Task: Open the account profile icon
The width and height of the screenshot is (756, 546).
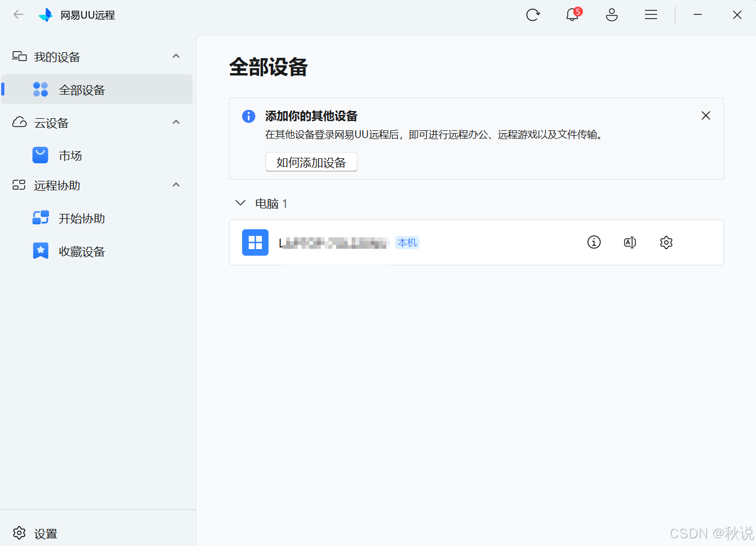Action: point(612,15)
